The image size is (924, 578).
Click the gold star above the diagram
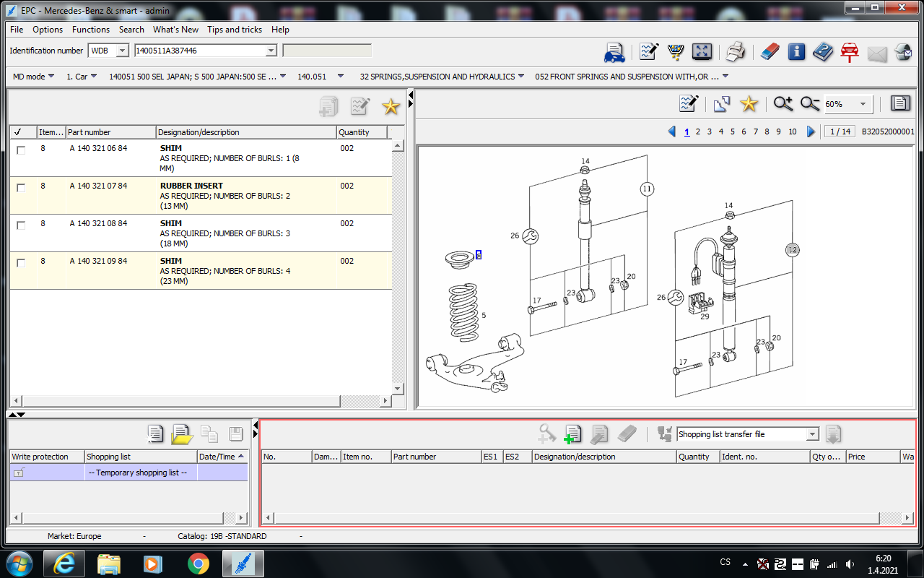(x=749, y=104)
